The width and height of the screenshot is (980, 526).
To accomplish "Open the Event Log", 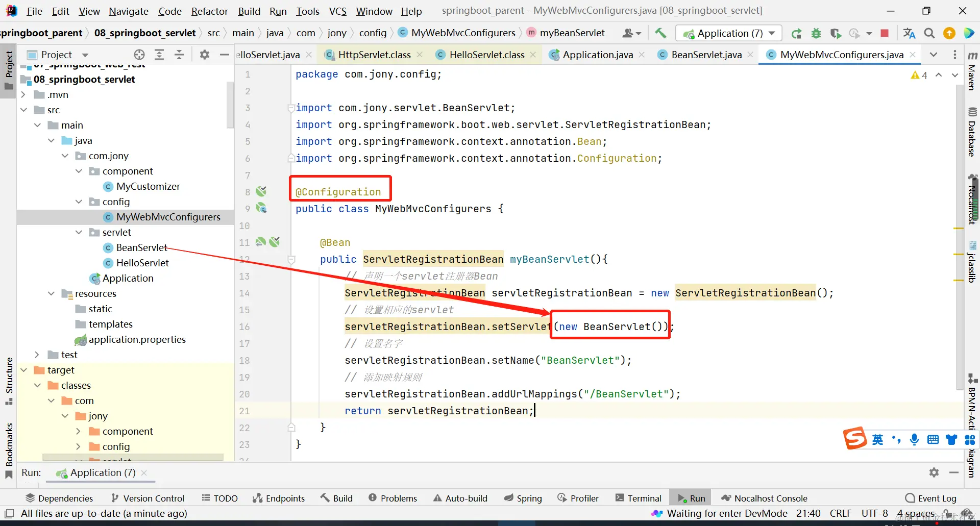I will [x=930, y=498].
